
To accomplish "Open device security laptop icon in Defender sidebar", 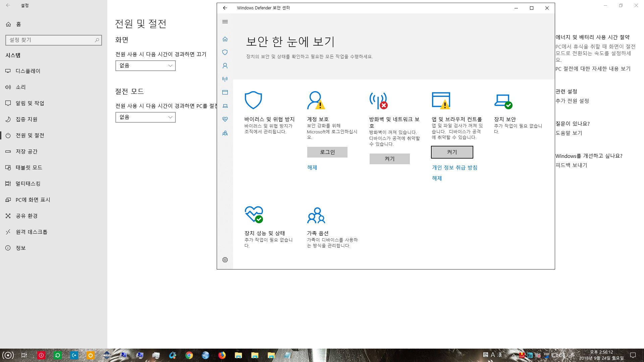I will [x=225, y=106].
